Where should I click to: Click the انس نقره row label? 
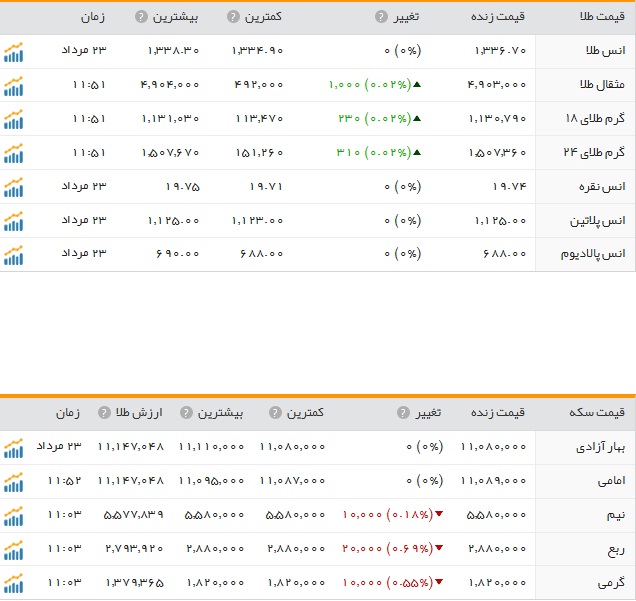(602, 187)
